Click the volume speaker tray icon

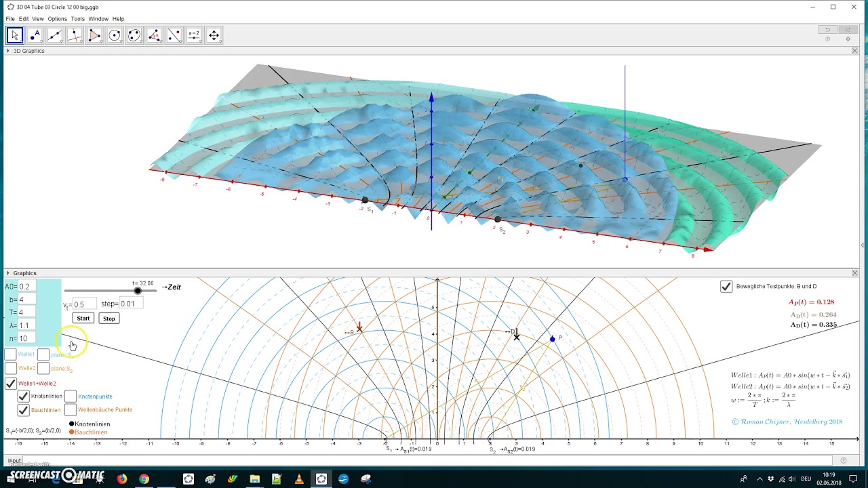click(x=793, y=479)
